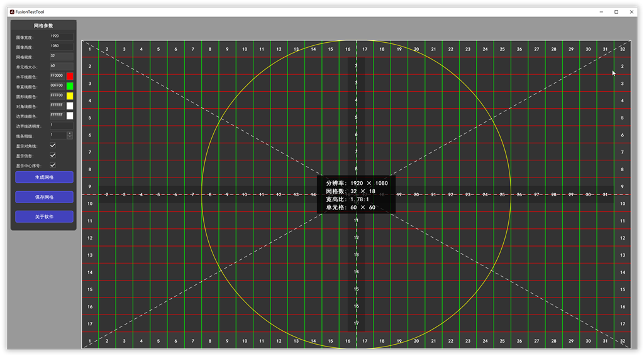The width and height of the screenshot is (644, 356).
Task: Click the 网格参数 panel header
Action: tap(43, 25)
